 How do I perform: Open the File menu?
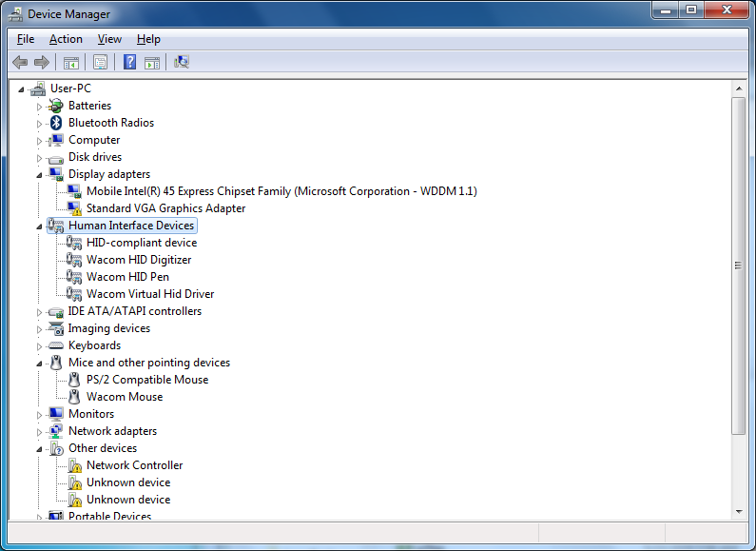pos(26,39)
